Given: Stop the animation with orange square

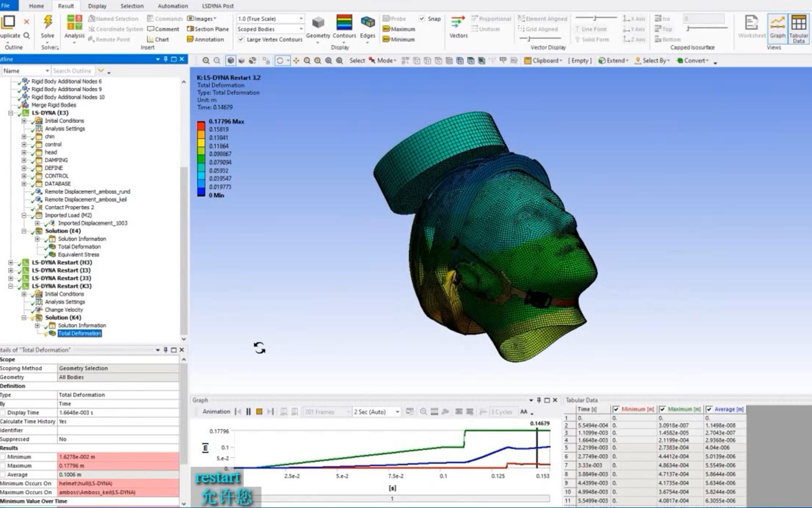Looking at the screenshot, I should [259, 412].
